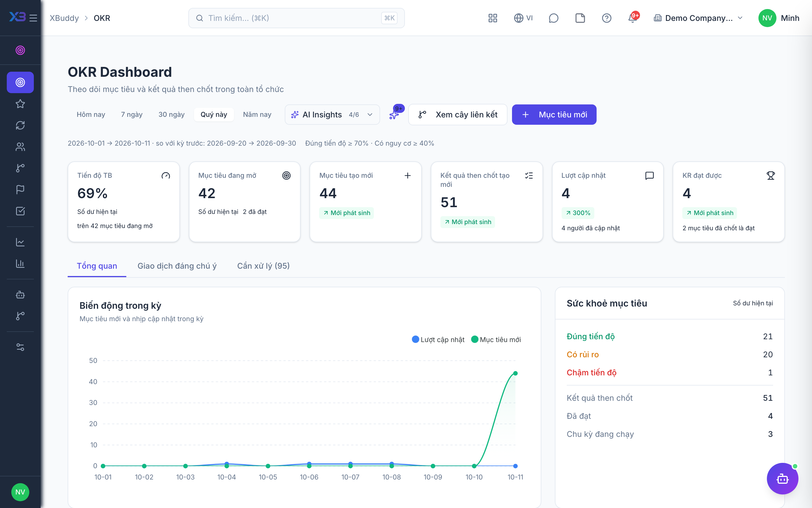Open the people icon in sidebar
Screen dimensions: 812x508
pyautogui.click(x=20, y=147)
